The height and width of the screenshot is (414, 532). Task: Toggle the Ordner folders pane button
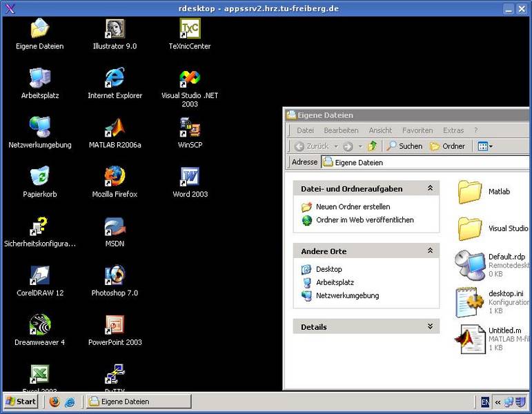[x=448, y=146]
